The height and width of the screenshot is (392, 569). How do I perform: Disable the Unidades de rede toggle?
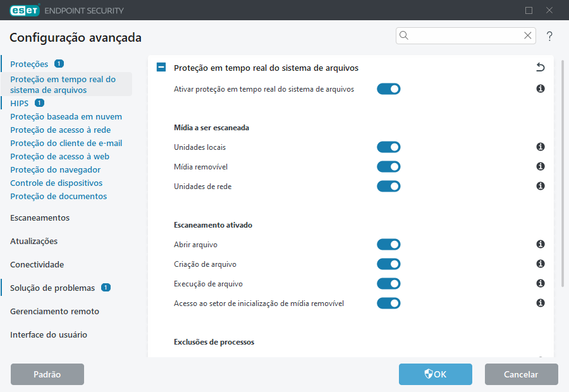tap(388, 186)
